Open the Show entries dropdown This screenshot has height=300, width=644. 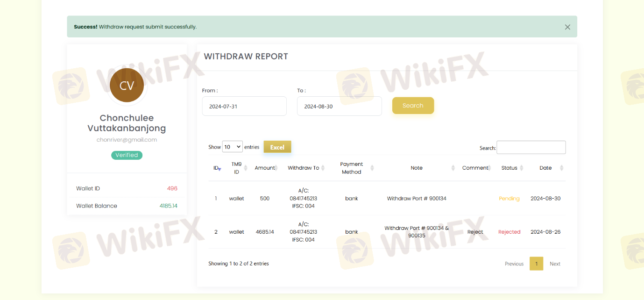(x=232, y=147)
